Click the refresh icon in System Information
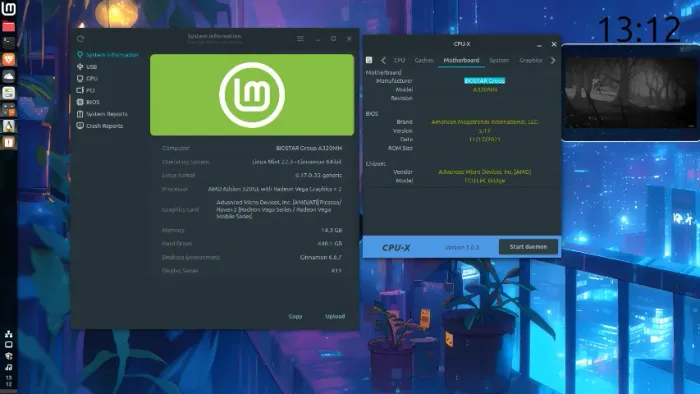Viewport: 700px width, 394px height. pyautogui.click(x=80, y=39)
